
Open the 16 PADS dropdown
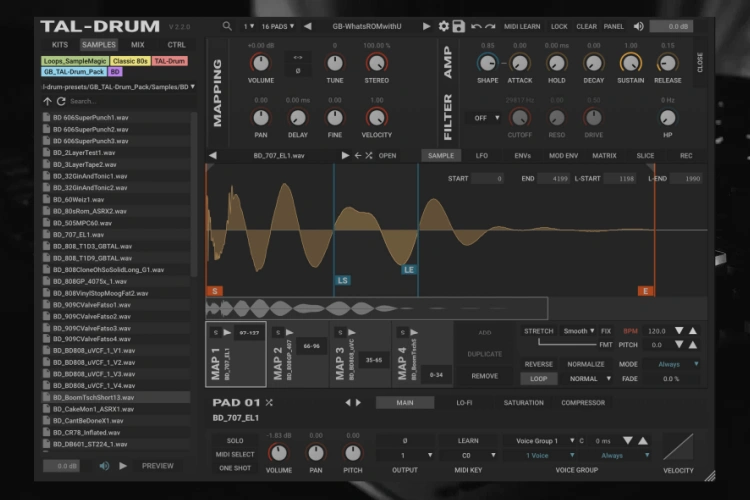pos(277,26)
